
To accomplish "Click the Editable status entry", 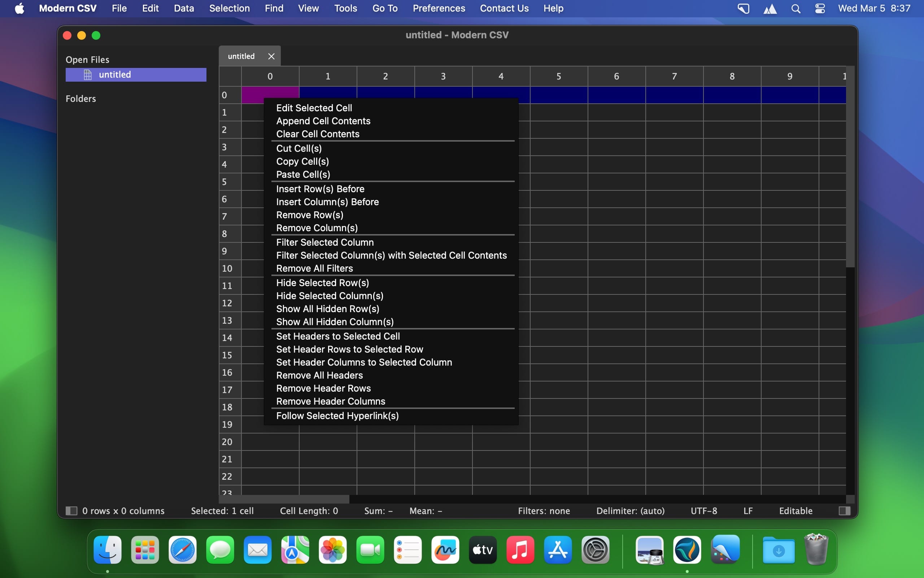I will [x=796, y=511].
